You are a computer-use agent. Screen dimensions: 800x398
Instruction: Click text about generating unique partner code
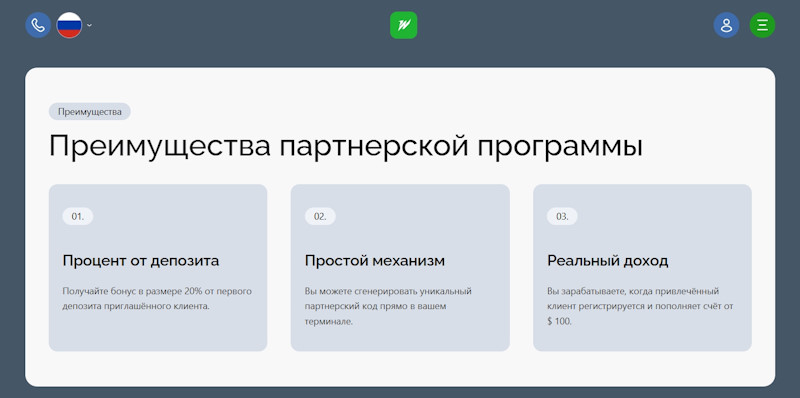coord(388,307)
